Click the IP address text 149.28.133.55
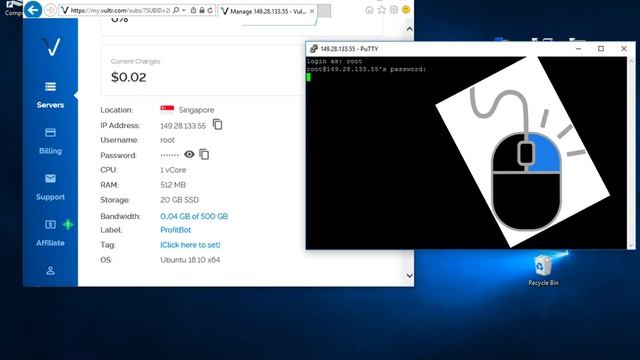The image size is (640, 360). pyautogui.click(x=183, y=126)
